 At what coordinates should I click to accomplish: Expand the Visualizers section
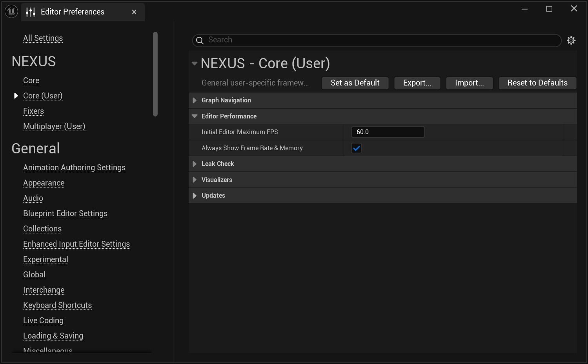195,180
